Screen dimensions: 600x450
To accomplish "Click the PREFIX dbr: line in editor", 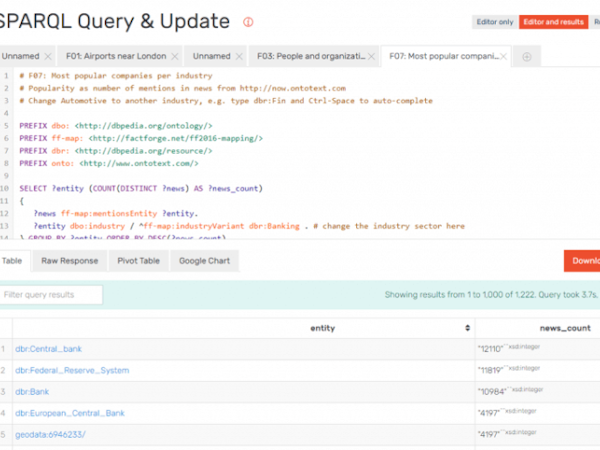I will 116,151.
